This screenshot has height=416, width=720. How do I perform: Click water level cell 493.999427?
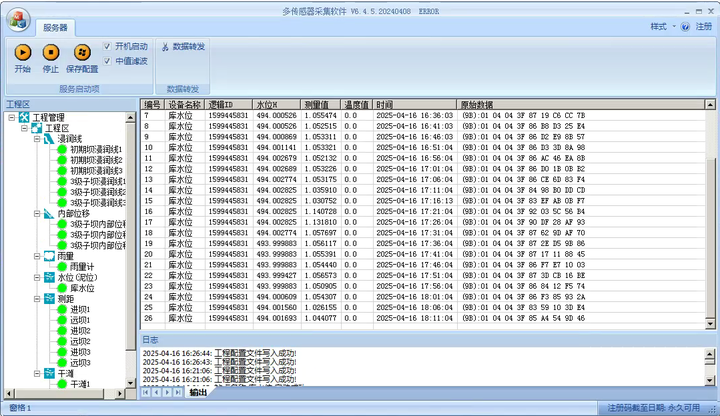coord(276,275)
